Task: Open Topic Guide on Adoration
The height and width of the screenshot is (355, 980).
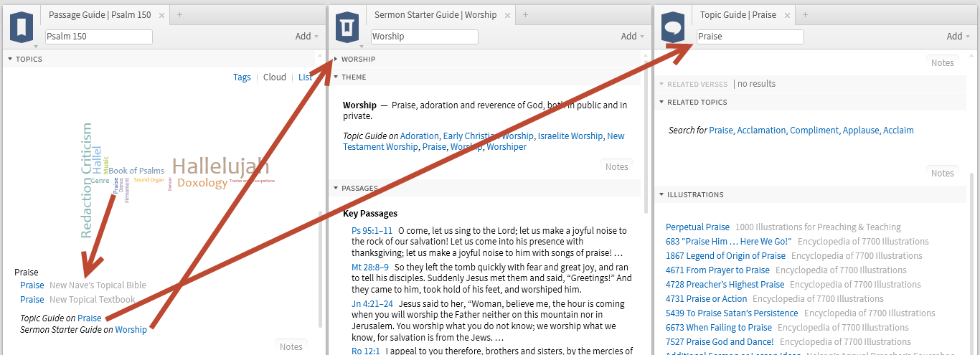Action: tap(420, 136)
